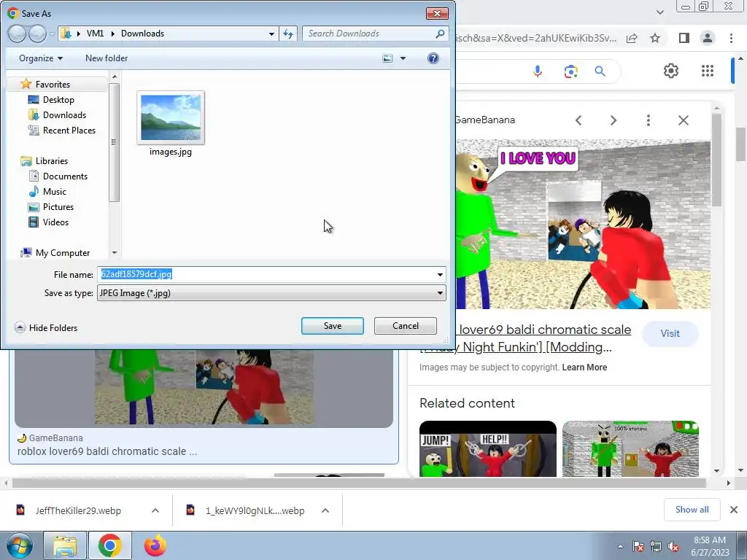Open Desktop in the navigation pane
Viewport: 747px width, 560px height.
tap(58, 99)
